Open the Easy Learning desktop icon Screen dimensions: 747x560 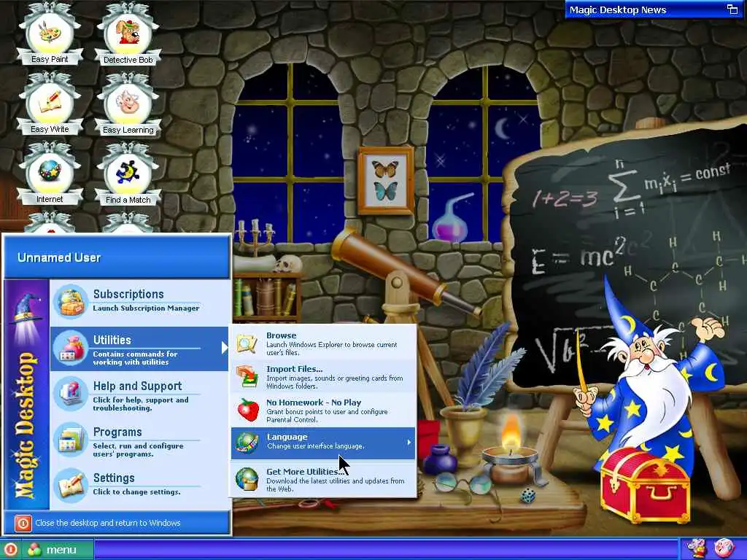pyautogui.click(x=128, y=104)
